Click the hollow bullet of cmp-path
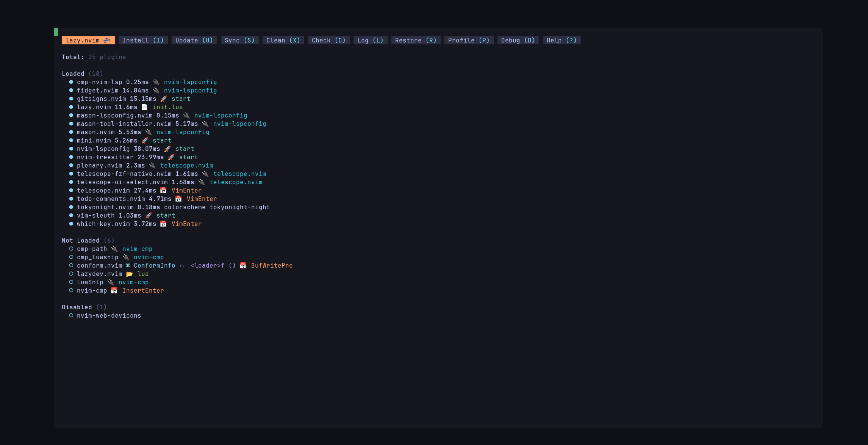 [71, 249]
